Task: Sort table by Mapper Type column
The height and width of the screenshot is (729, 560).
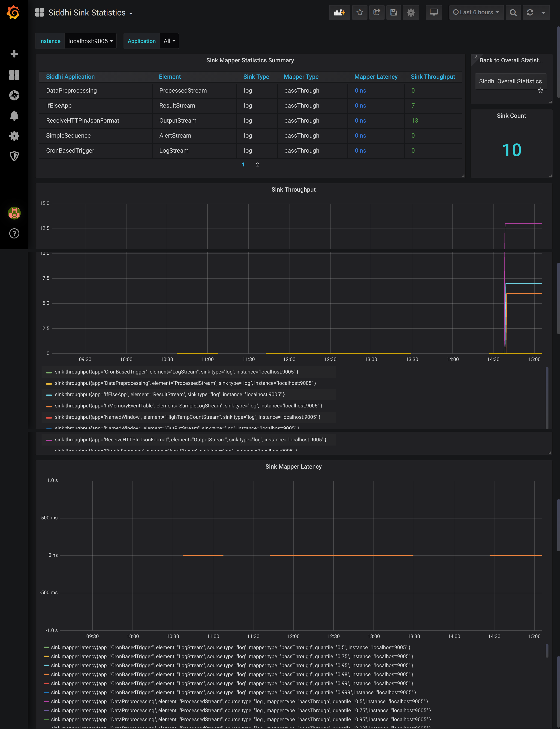Action: [301, 77]
